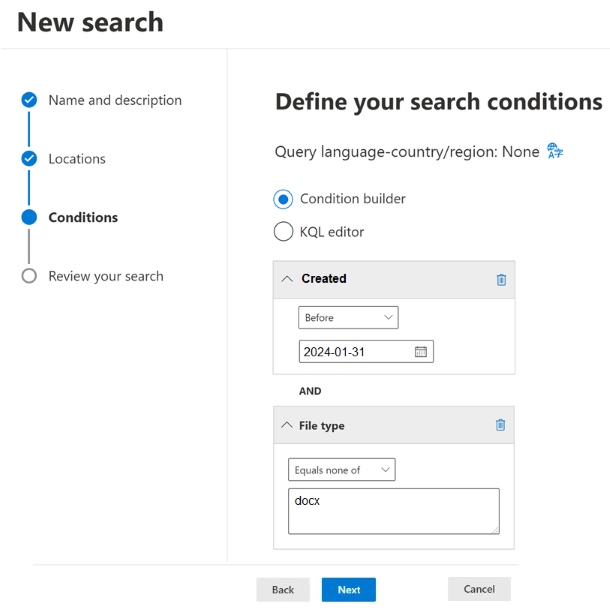Click the file type text box containing docx
The width and height of the screenshot is (610, 613).
click(393, 511)
